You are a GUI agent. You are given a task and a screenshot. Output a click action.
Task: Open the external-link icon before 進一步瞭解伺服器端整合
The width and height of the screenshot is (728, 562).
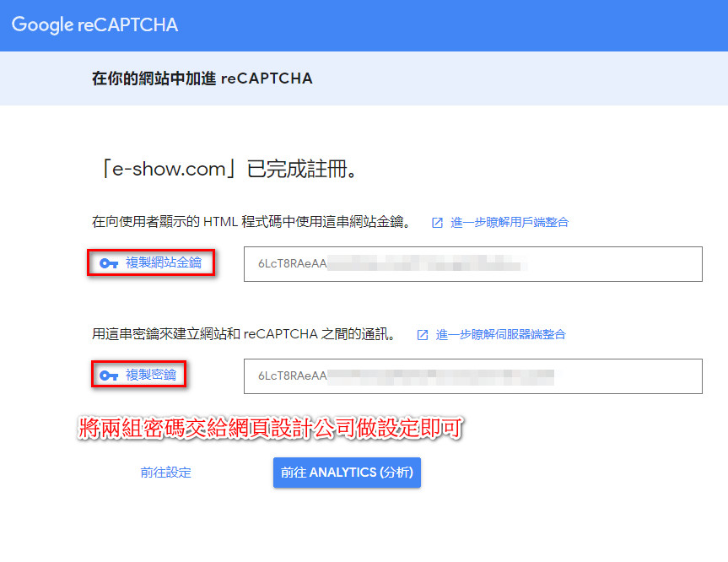(423, 335)
